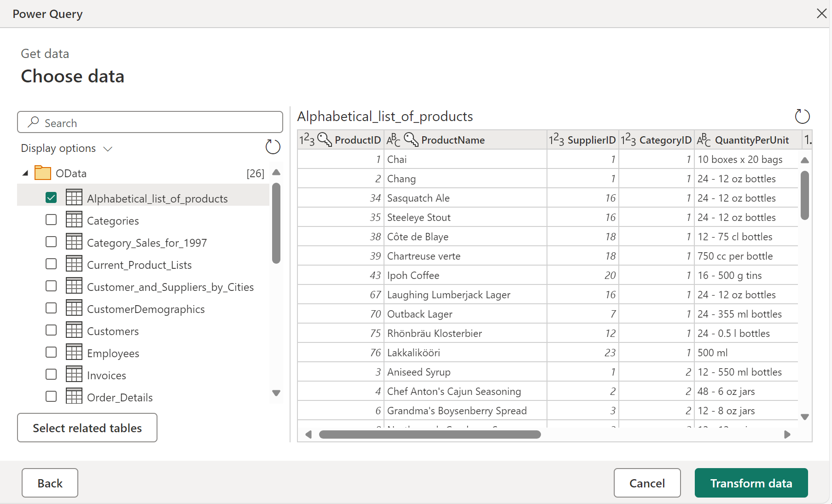Select the Current_Product_Lists tree item

coord(139,265)
